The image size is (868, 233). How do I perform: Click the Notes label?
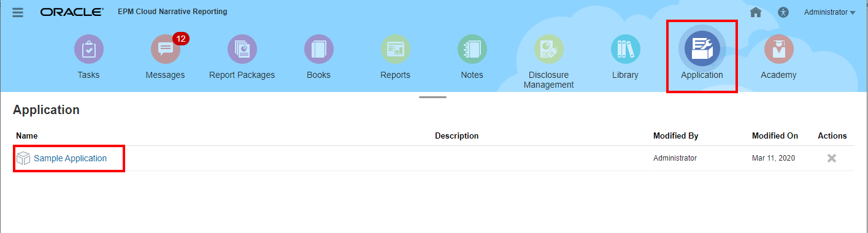coord(472,75)
